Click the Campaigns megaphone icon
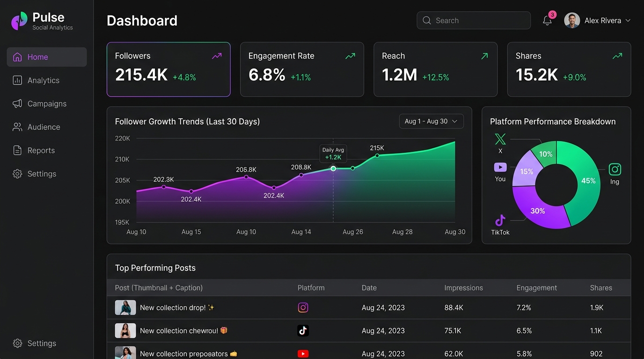Screen dimensions: 644x359 pyautogui.click(x=17, y=104)
